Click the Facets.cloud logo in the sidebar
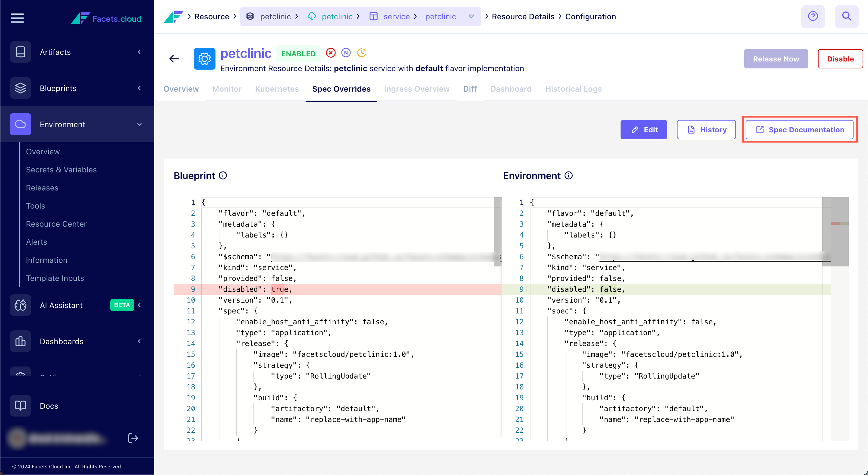 tap(106, 18)
